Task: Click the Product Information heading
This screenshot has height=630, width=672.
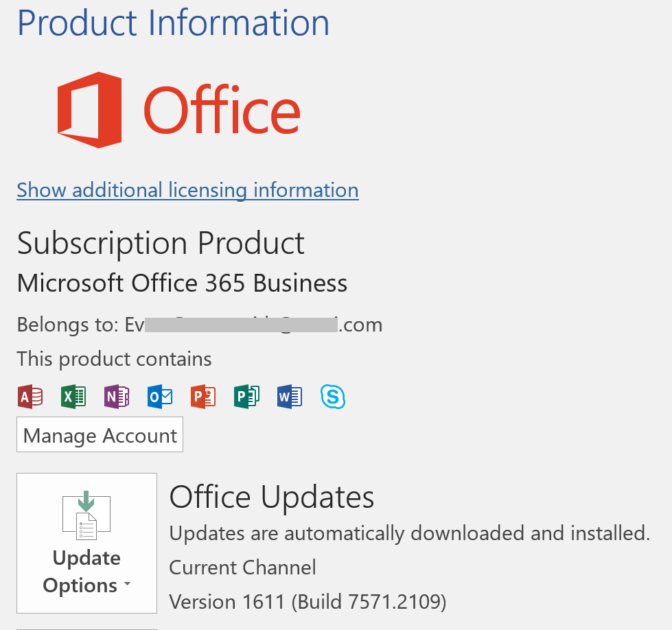Action: [173, 23]
